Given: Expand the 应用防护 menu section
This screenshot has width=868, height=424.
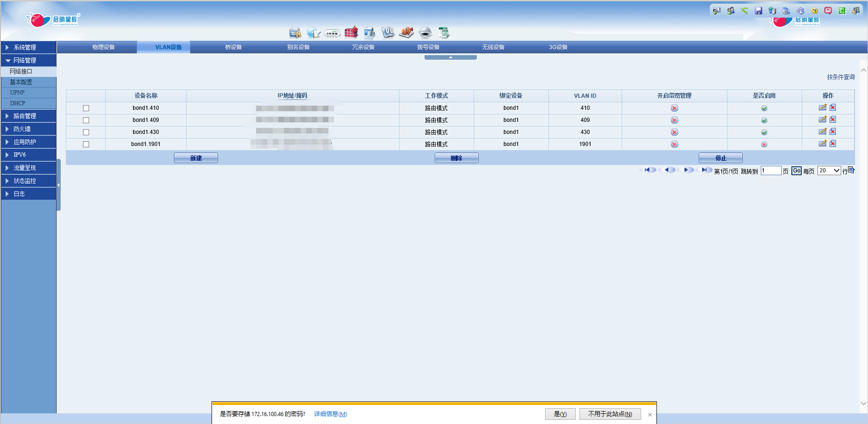Looking at the screenshot, I should pos(29,142).
